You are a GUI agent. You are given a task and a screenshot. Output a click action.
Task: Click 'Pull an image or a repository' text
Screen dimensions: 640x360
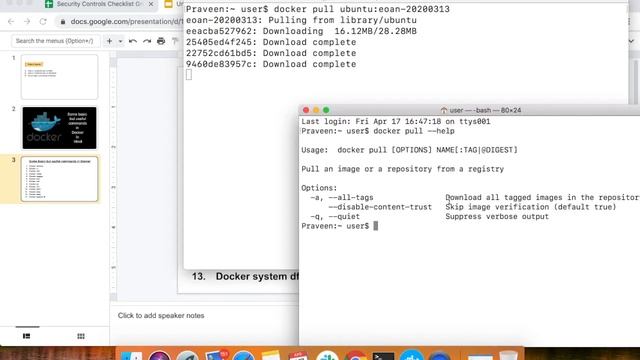402,169
